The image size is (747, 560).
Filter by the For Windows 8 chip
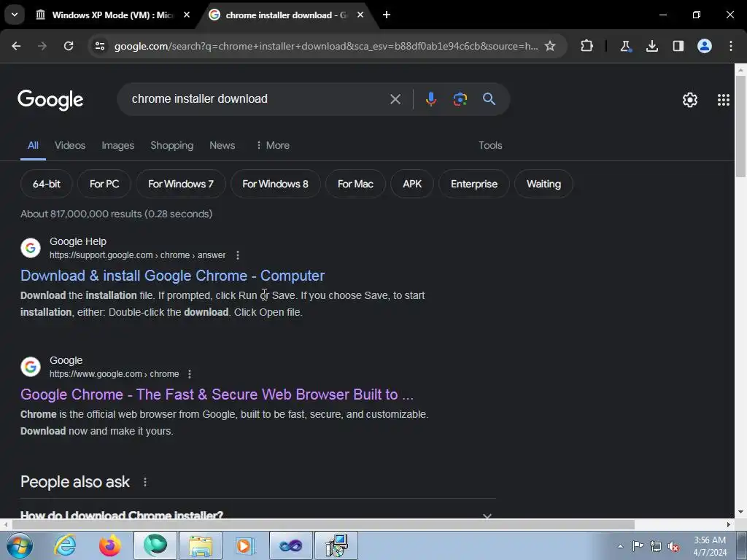coord(275,184)
